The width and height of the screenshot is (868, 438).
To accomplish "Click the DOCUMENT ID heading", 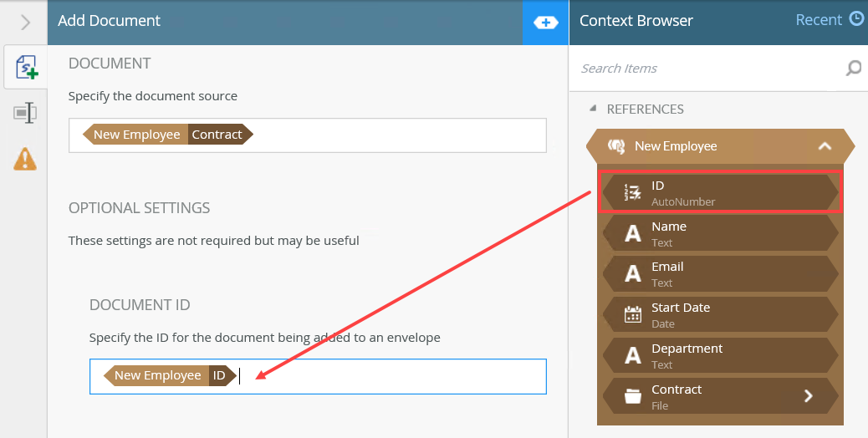I will (x=140, y=305).
